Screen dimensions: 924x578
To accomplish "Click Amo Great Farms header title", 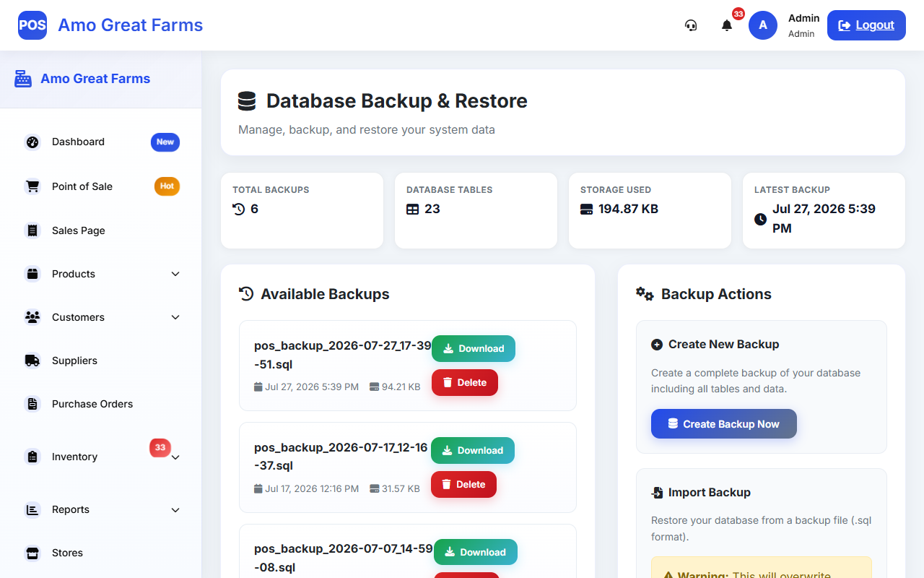I will (x=130, y=25).
